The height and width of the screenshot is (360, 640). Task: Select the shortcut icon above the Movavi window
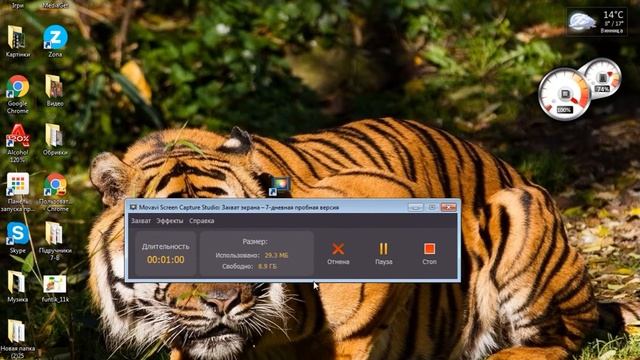point(280,187)
